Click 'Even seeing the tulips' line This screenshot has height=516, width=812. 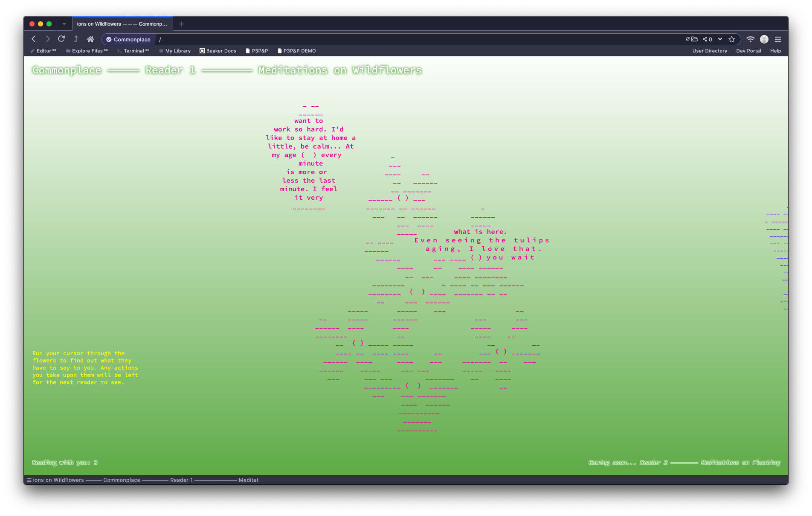482,240
